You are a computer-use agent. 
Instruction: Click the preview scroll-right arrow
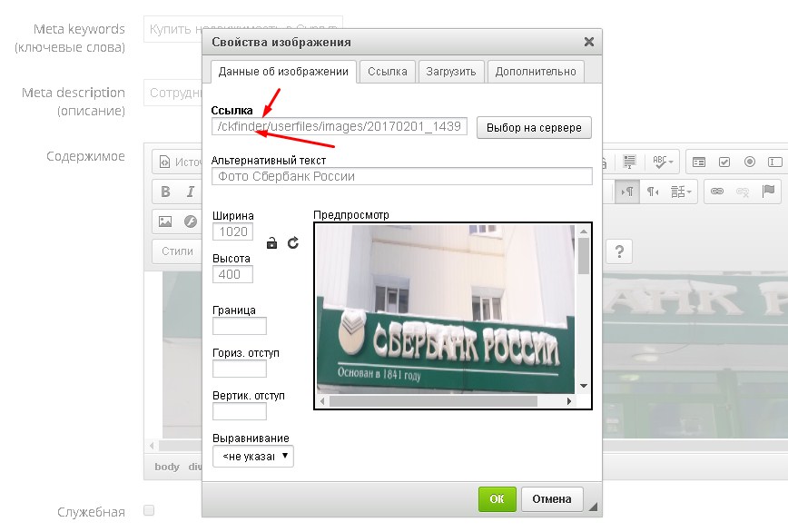click(x=569, y=401)
